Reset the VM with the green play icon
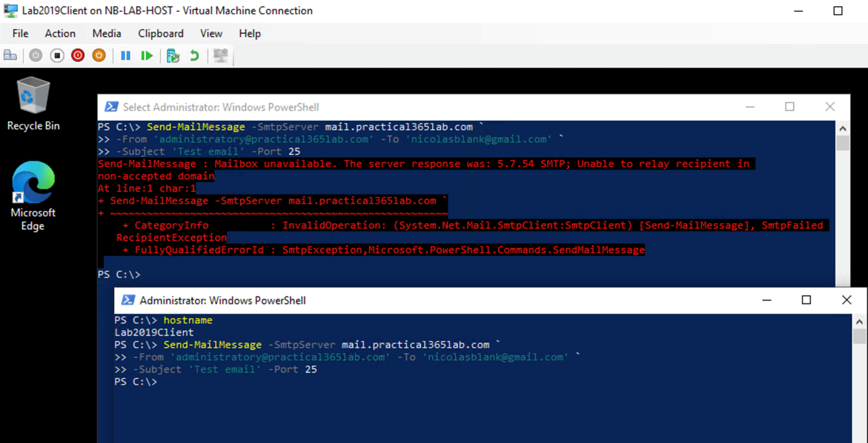 pos(146,55)
